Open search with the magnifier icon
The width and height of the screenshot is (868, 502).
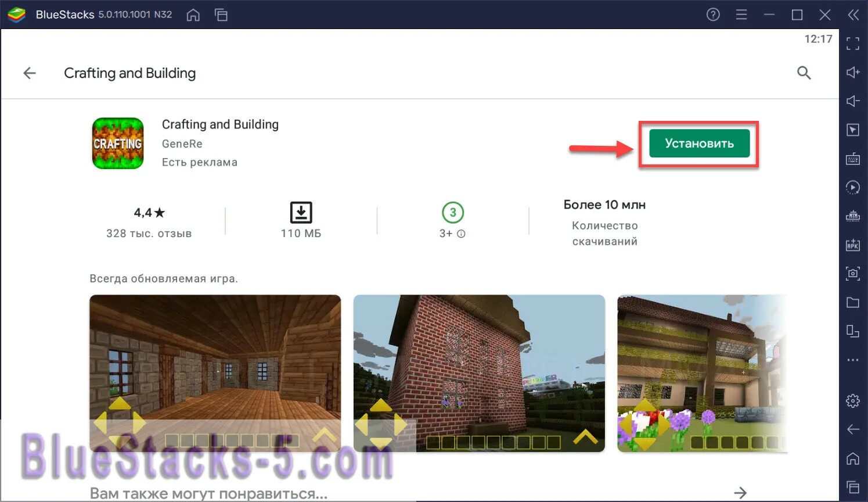(x=804, y=73)
